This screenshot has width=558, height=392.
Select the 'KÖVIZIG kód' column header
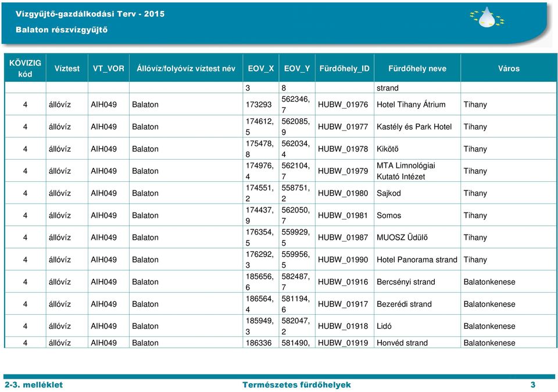pyautogui.click(x=25, y=69)
